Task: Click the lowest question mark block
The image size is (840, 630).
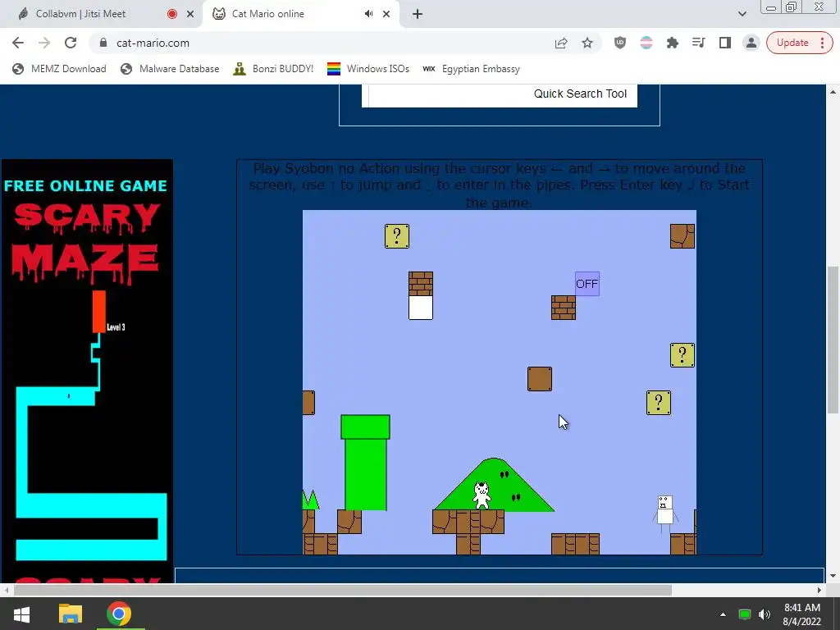Action: [x=659, y=403]
